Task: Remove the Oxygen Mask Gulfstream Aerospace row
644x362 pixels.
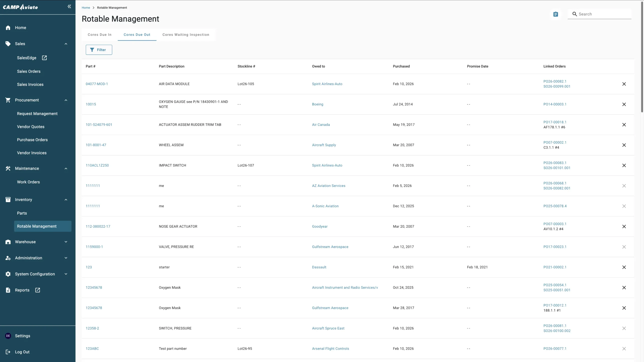Action: pos(624,308)
